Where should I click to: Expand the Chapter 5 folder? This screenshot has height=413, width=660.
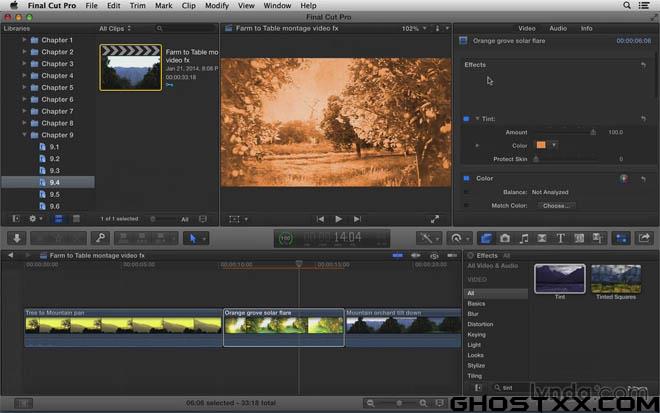click(x=24, y=87)
